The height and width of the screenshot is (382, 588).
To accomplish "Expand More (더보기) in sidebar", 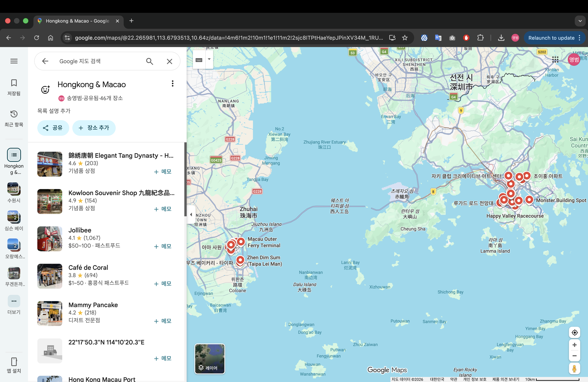I will pos(14,301).
